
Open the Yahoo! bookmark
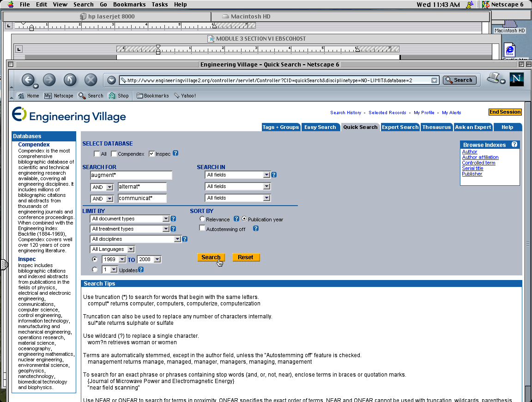point(185,96)
